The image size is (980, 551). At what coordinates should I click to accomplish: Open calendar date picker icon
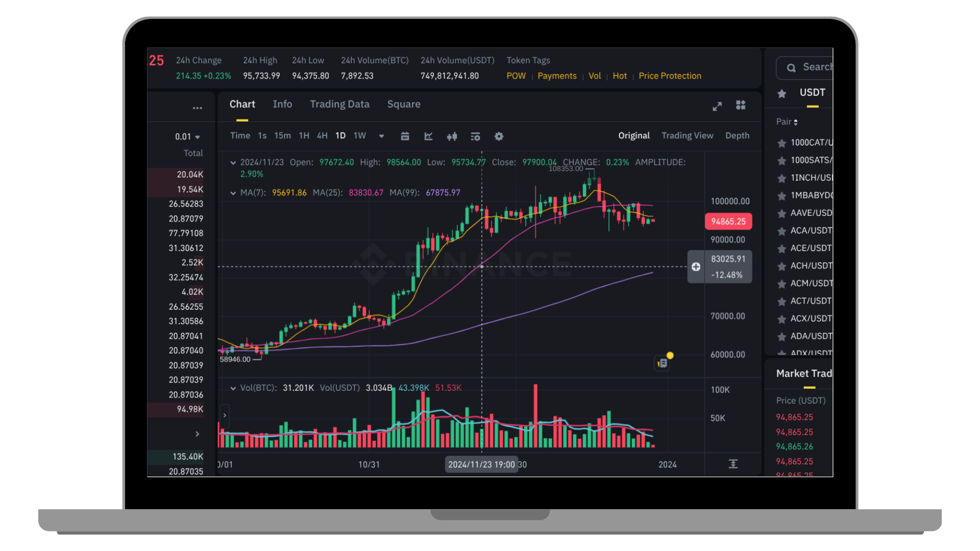pos(405,136)
